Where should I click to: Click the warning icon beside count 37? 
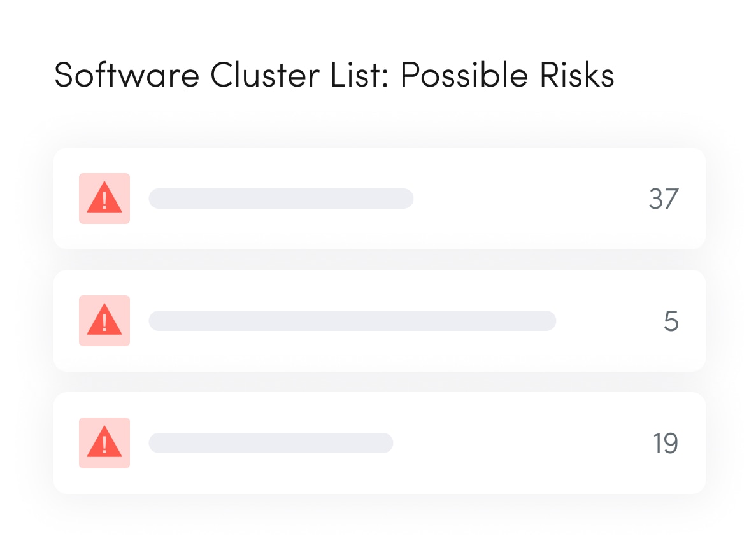click(x=104, y=199)
